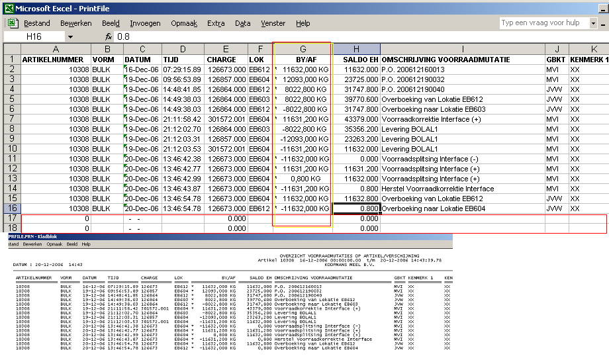Click cell 'Herstel Voorraadkorrektie Interface'
Screen dimensions: 609x364
click(x=463, y=189)
